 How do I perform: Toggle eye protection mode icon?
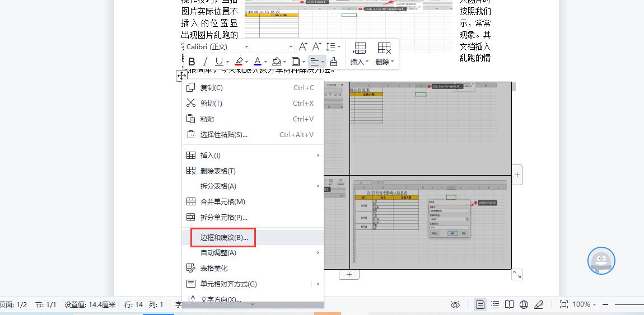(455, 304)
